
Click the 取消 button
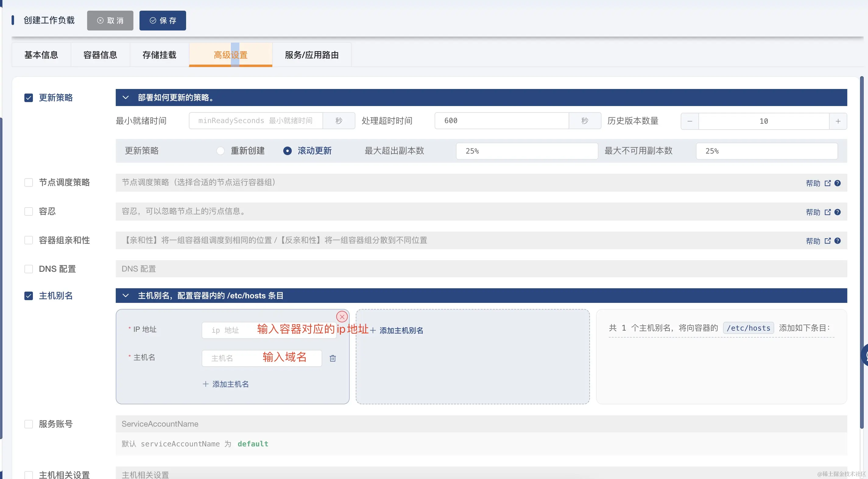click(110, 20)
